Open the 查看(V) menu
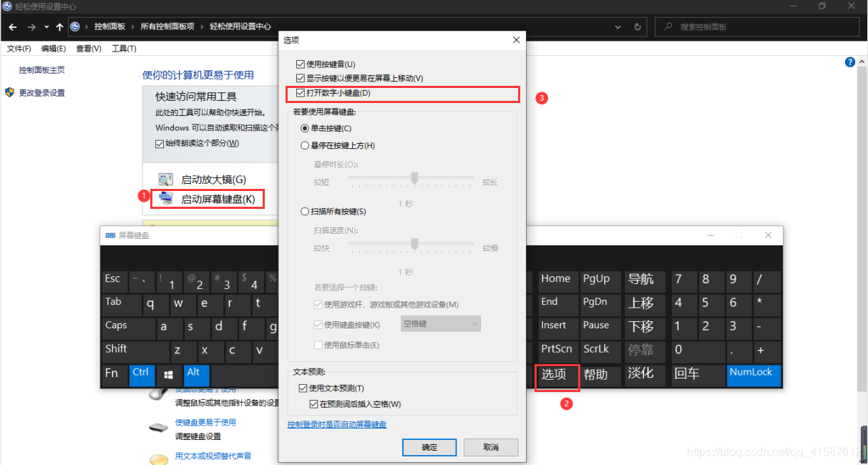868x465 pixels. click(x=89, y=49)
